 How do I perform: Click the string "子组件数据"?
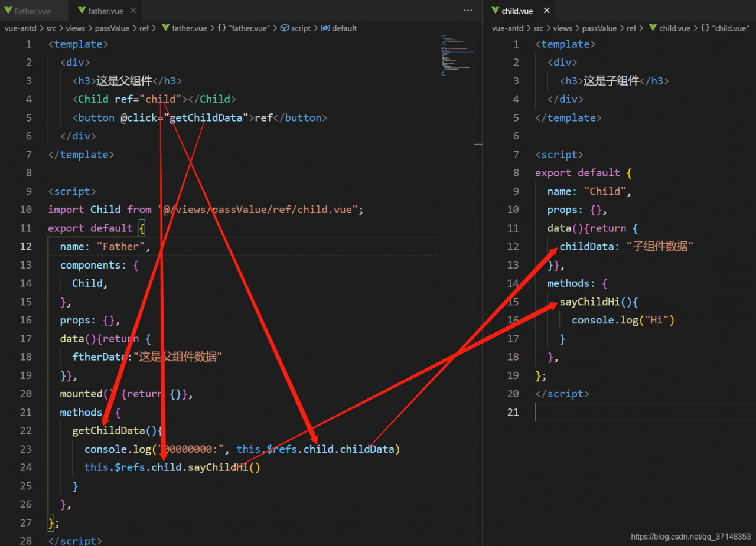coord(660,246)
